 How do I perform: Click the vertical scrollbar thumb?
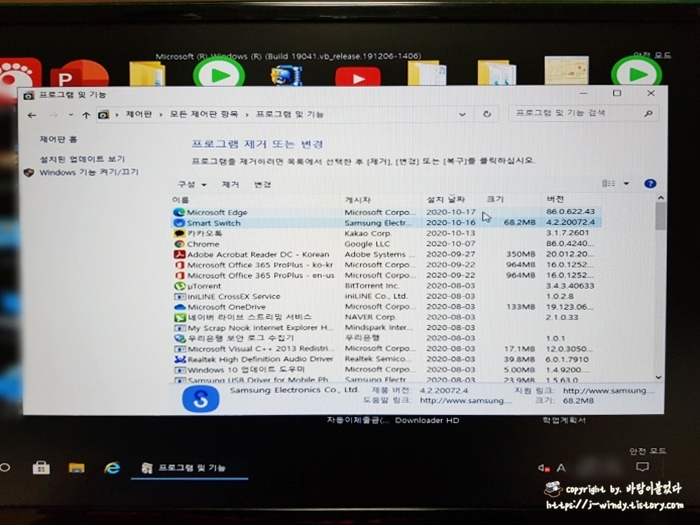point(660,216)
